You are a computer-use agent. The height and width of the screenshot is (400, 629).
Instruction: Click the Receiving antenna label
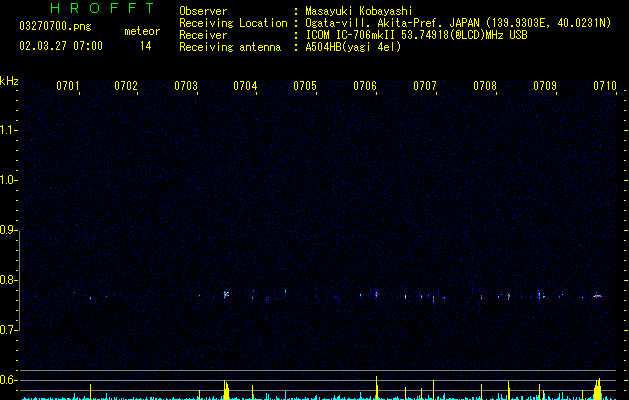[230, 47]
